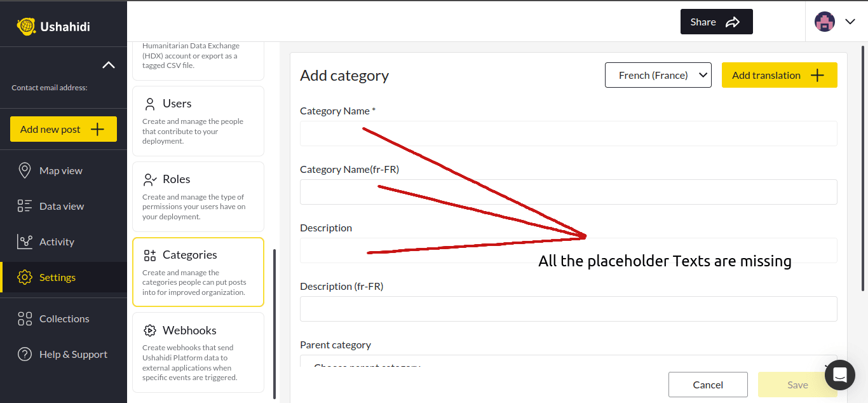Screen dimensions: 868x403
Task: Open the Collections section
Action: (64, 318)
